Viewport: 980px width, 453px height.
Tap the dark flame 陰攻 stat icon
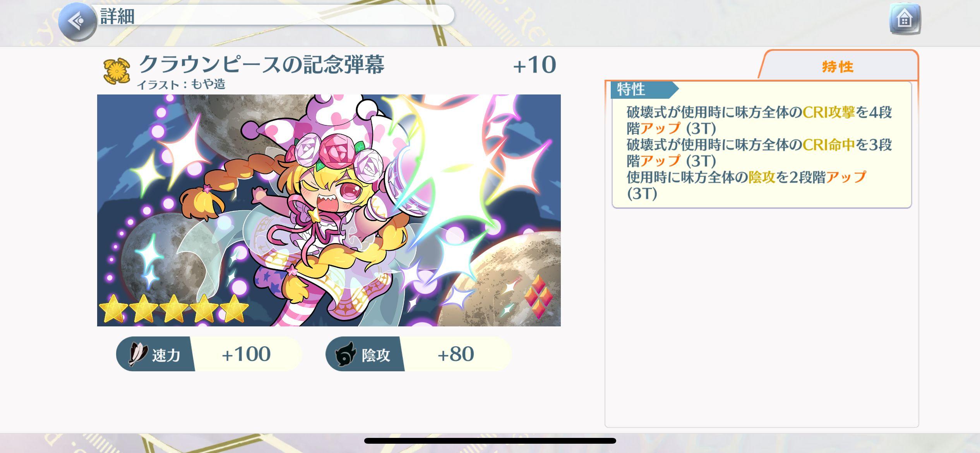click(x=346, y=354)
